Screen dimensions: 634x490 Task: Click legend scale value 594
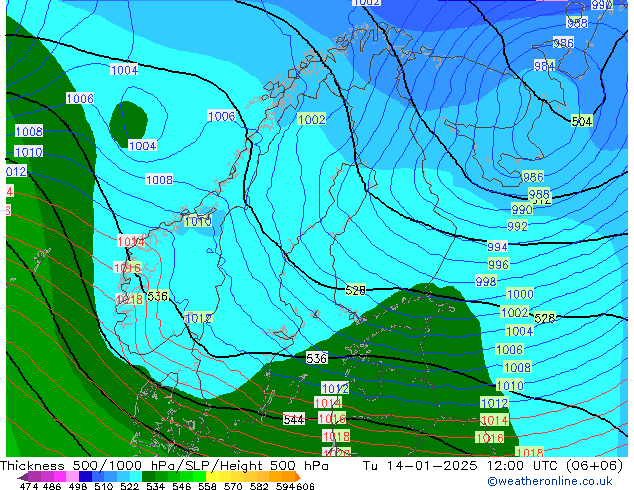click(x=285, y=486)
